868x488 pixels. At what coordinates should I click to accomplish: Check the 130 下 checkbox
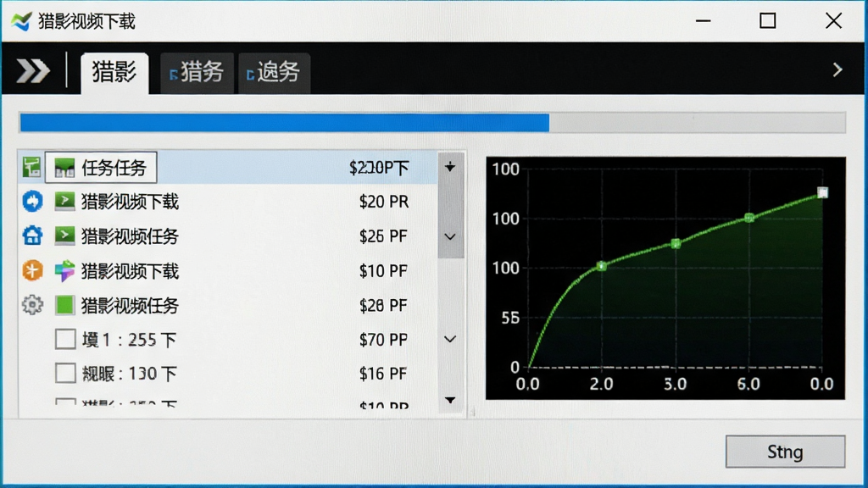click(65, 374)
